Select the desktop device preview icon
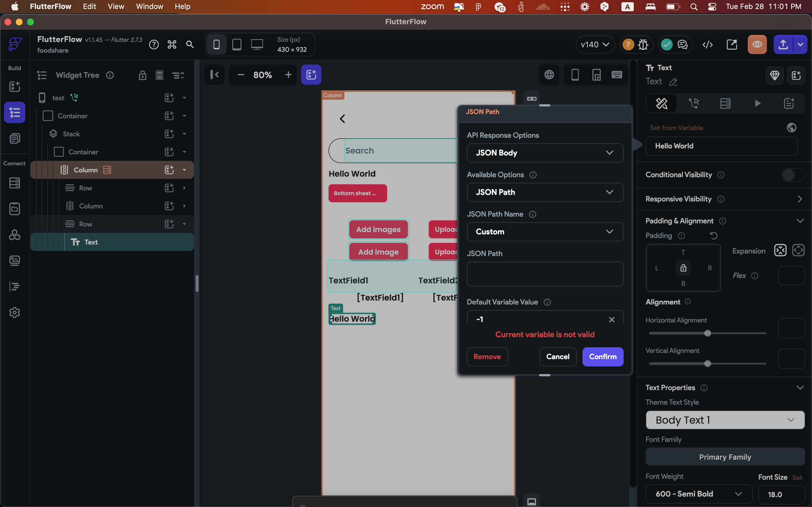Viewport: 812px width, 507px height. click(x=257, y=44)
